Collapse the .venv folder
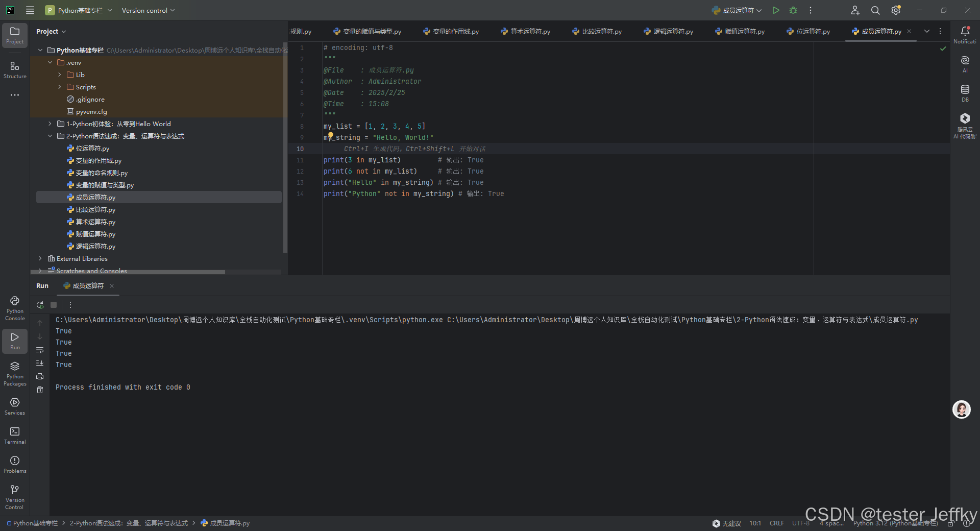Screen dimensions: 980x531 pyautogui.click(x=50, y=62)
